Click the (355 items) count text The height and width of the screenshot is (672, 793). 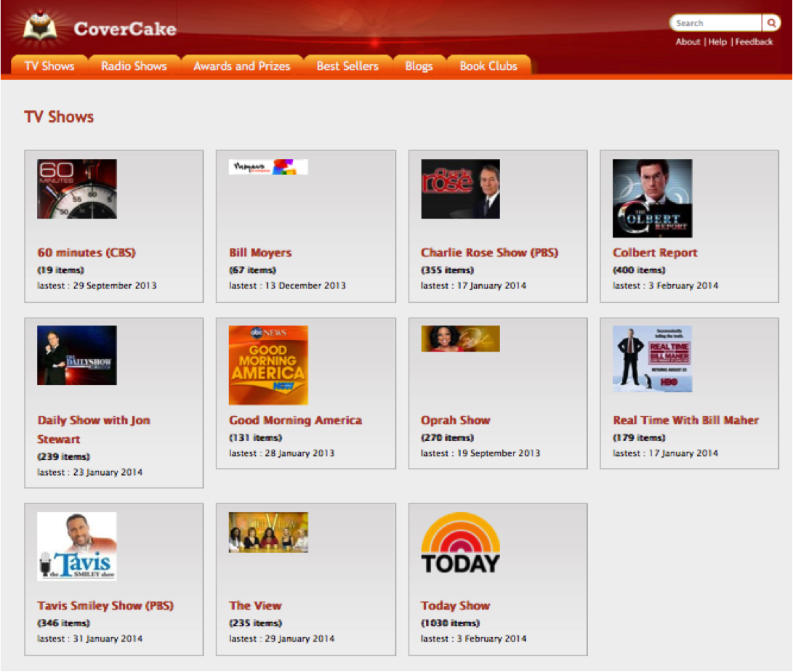[x=447, y=270]
